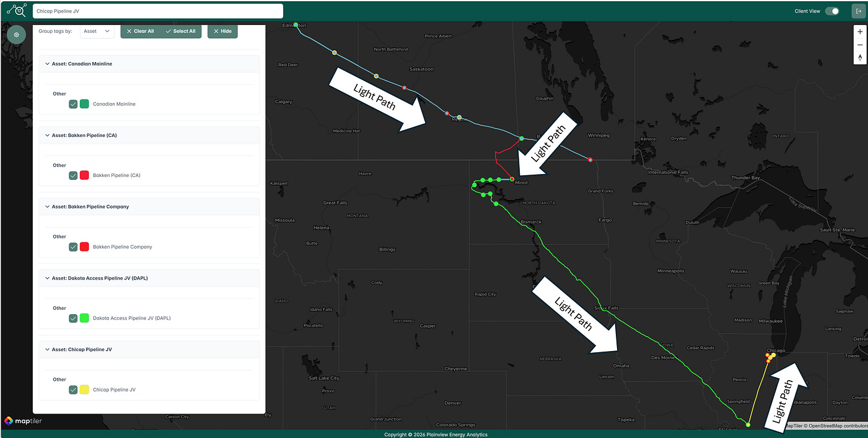Click green Edmonton pipeline start marker
Image resolution: width=868 pixels, height=438 pixels.
click(x=296, y=25)
